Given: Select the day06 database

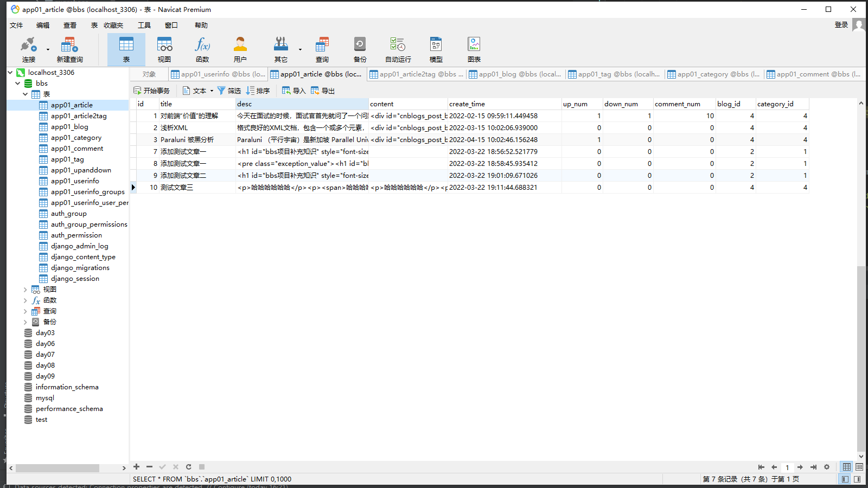Looking at the screenshot, I should [45, 344].
